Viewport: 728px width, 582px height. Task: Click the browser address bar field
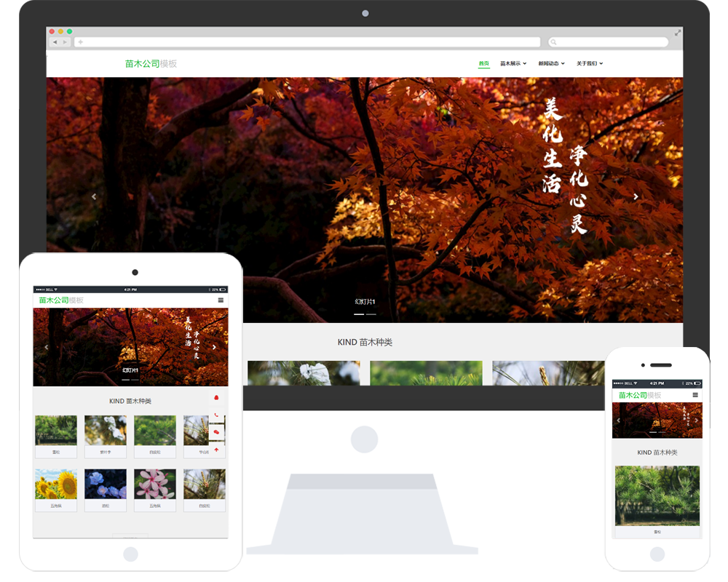click(x=307, y=42)
